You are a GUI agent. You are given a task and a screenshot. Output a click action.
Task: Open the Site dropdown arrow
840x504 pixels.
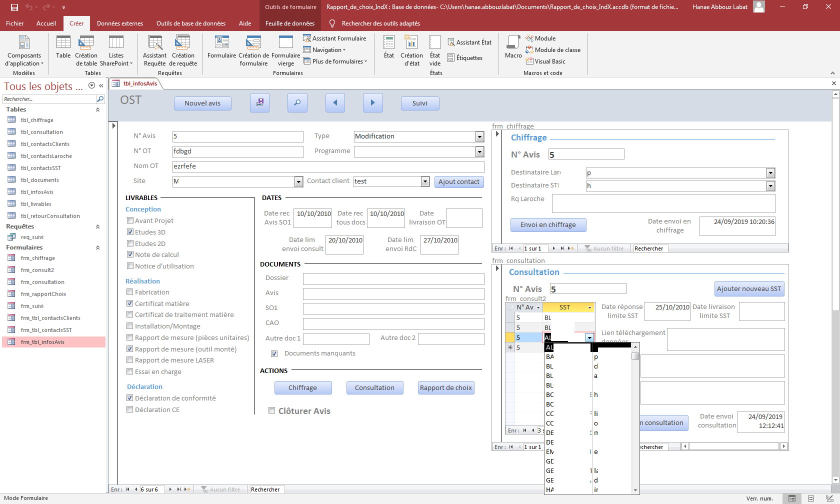tap(299, 181)
